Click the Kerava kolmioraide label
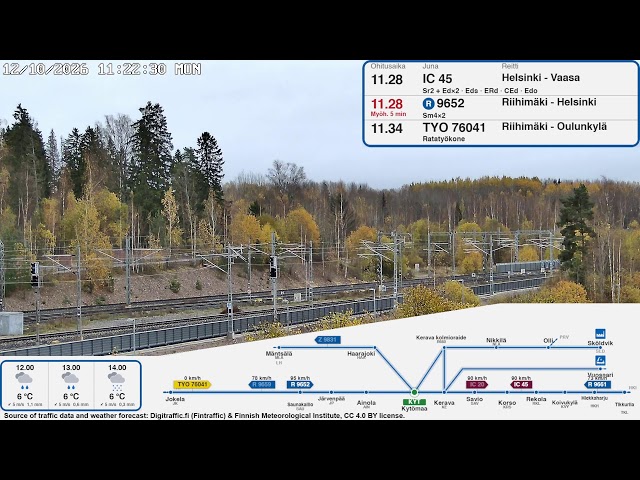 click(x=441, y=338)
